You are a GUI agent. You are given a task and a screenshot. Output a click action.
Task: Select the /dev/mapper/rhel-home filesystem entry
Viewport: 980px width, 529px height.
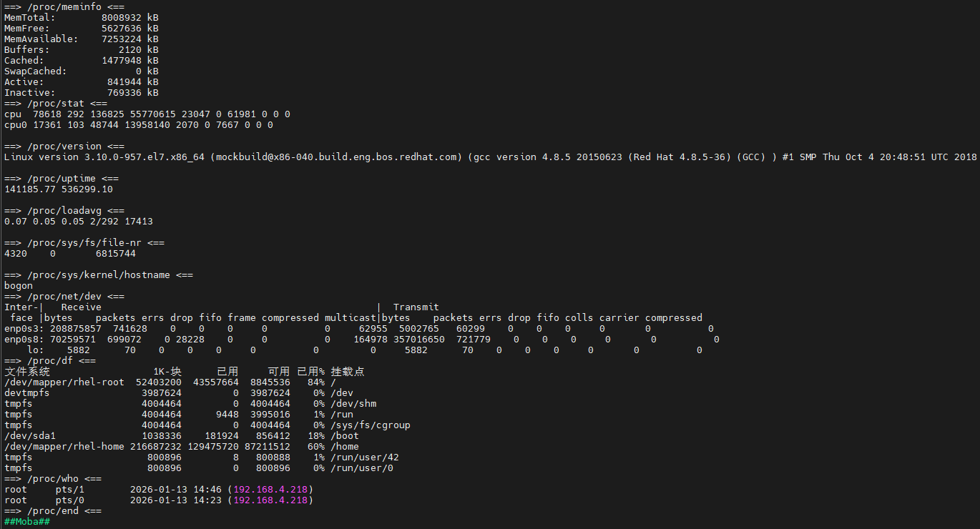coord(64,447)
